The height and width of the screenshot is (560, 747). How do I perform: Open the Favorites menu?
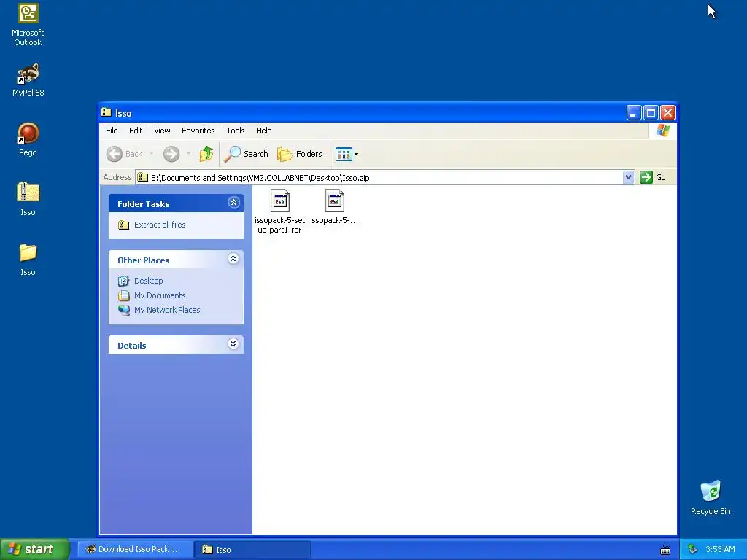click(198, 131)
